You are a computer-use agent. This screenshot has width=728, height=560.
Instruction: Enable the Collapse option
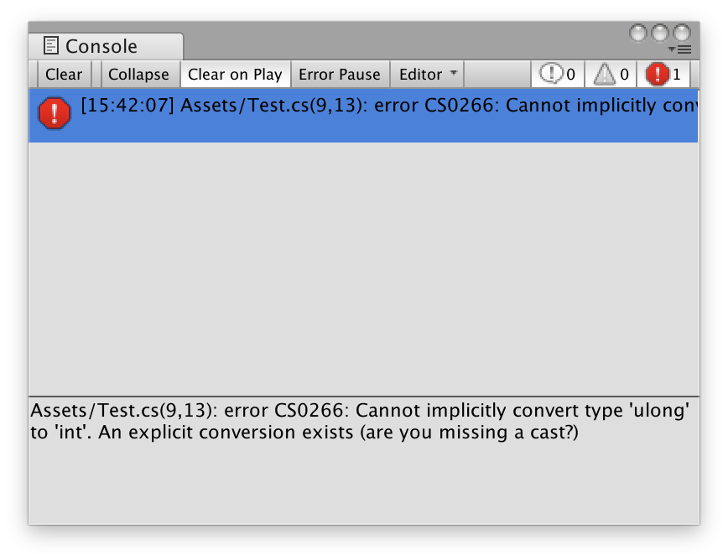click(x=138, y=74)
